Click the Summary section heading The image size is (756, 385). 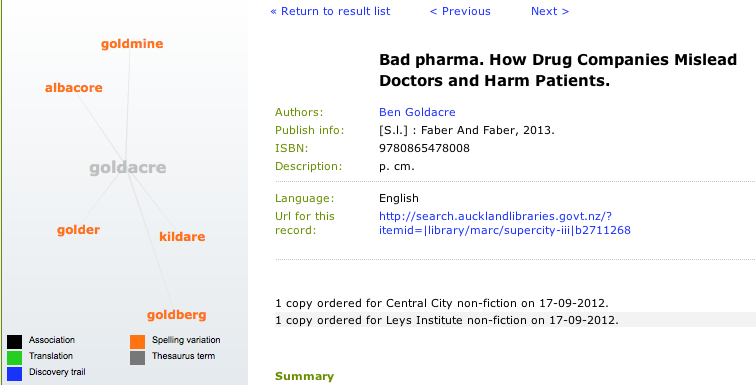(x=304, y=376)
